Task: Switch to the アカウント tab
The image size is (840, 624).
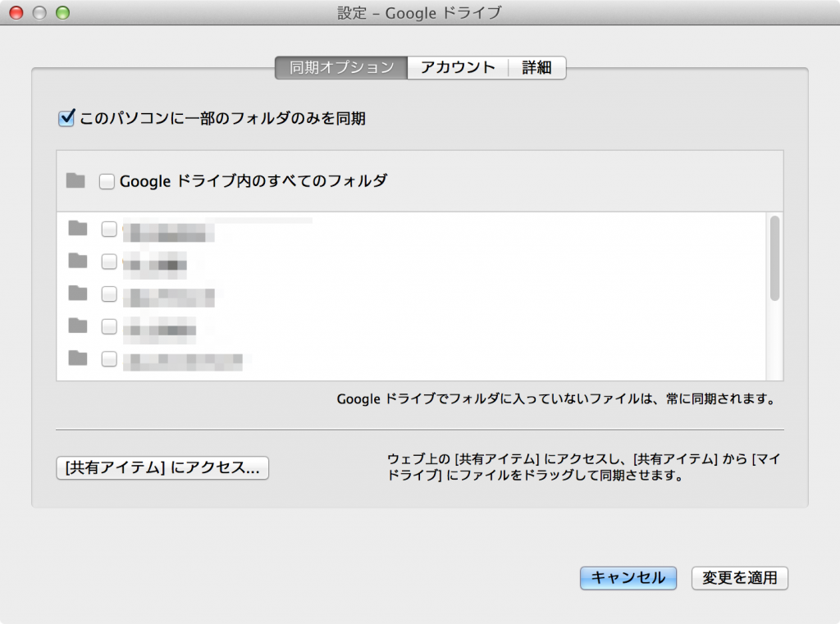Action: pyautogui.click(x=458, y=67)
